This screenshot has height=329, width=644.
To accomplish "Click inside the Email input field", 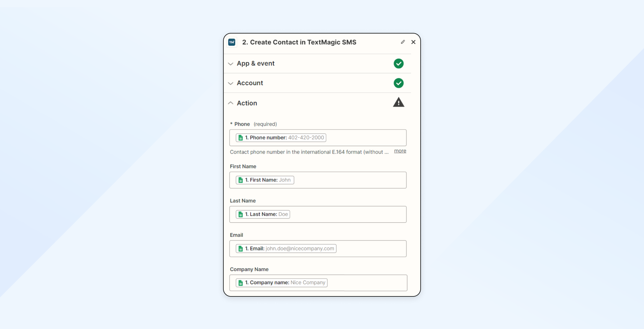I will click(318, 249).
